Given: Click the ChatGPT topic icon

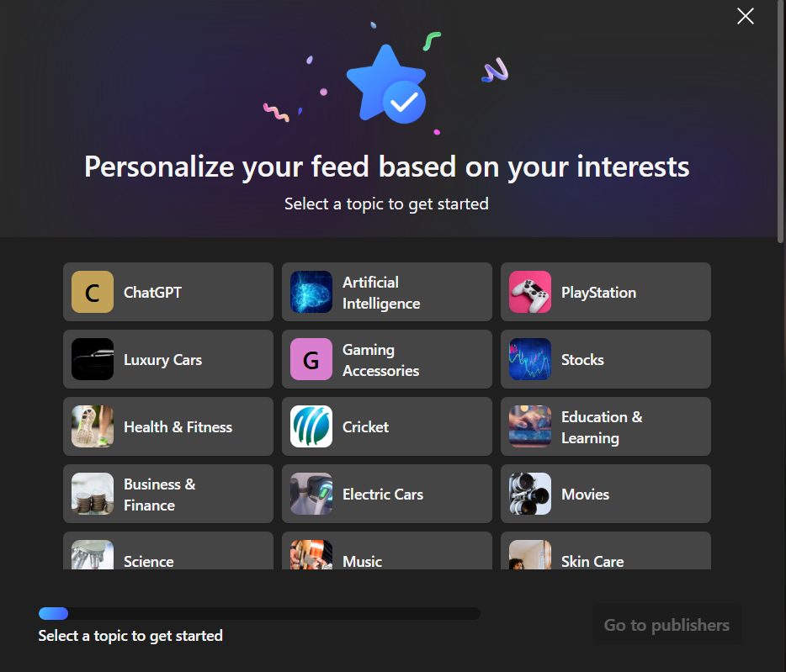Looking at the screenshot, I should (93, 292).
